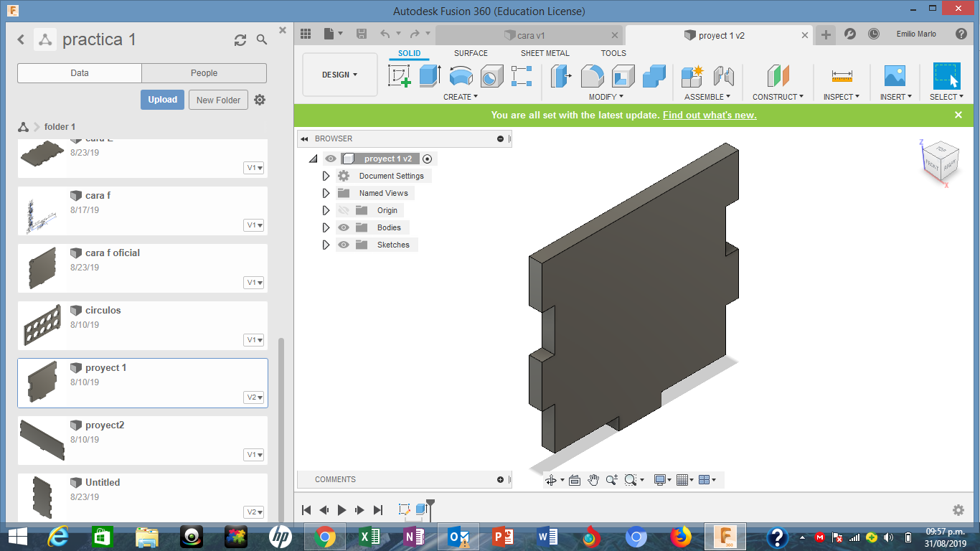Open data panel settings gear
Viewport: 980px width, 551px height.
click(260, 100)
